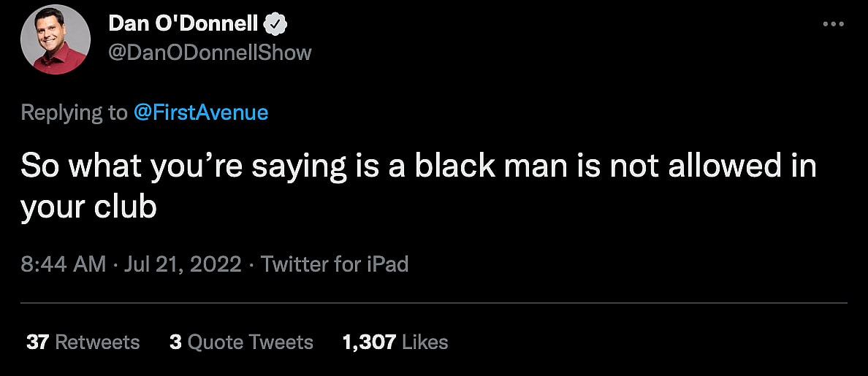Click the words "your club" in the tweet

(x=88, y=207)
